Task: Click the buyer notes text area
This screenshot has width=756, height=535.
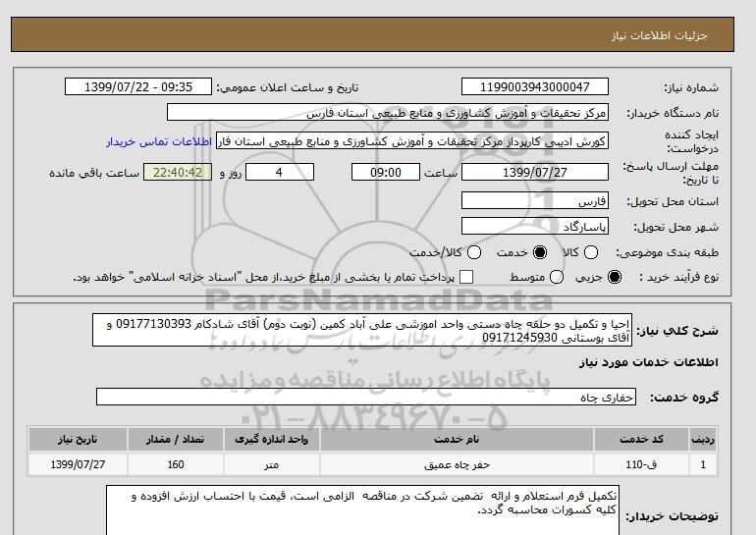Action: pos(362,510)
